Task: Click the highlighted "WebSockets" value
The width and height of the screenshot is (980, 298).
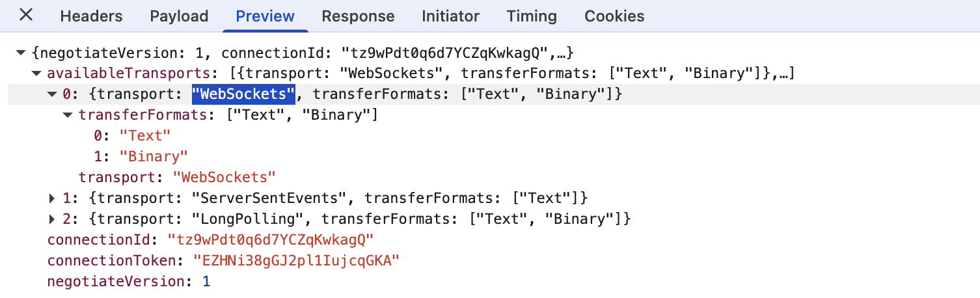Action: 244,94
